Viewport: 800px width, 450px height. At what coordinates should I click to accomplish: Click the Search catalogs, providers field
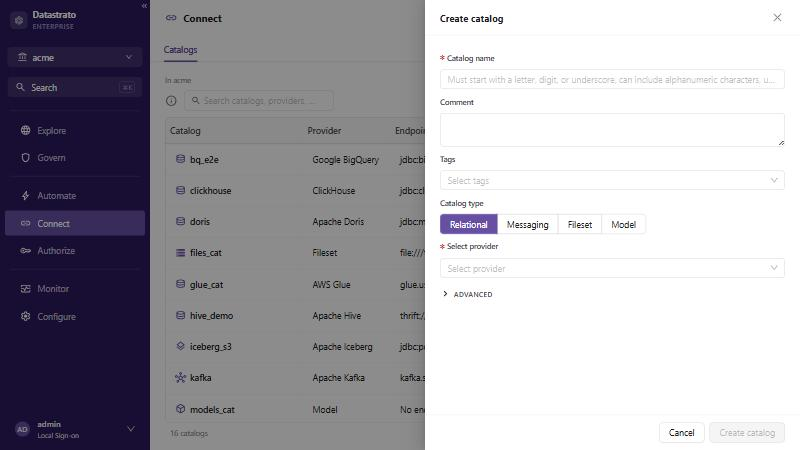coord(259,101)
